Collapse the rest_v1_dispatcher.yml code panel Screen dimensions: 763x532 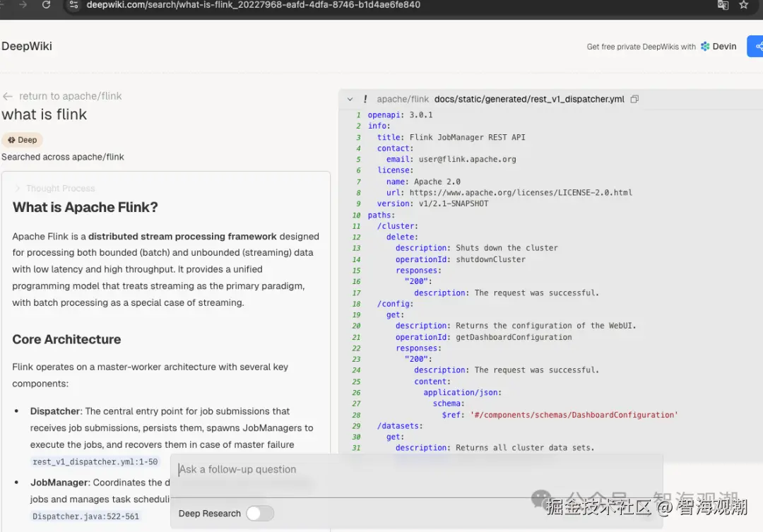tap(350, 100)
